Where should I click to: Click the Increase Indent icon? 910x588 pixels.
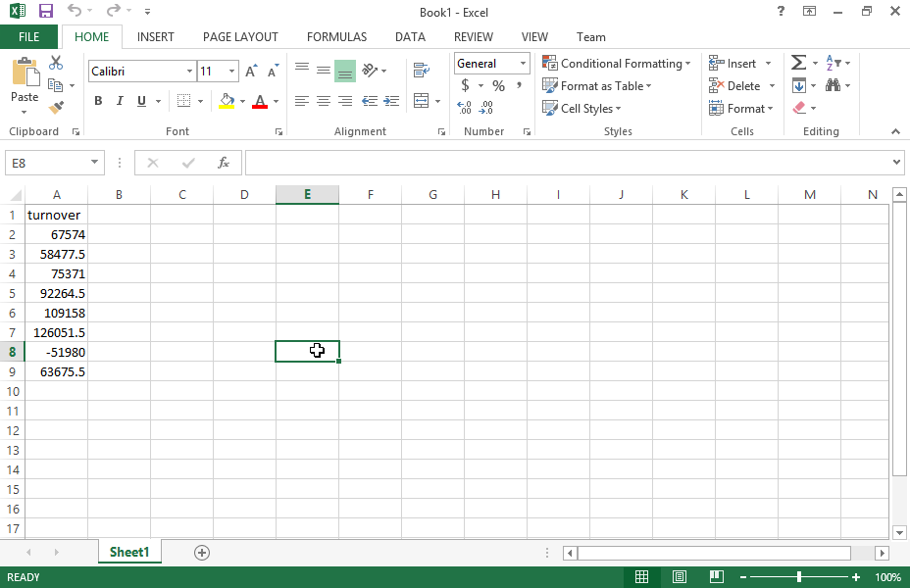(x=391, y=101)
